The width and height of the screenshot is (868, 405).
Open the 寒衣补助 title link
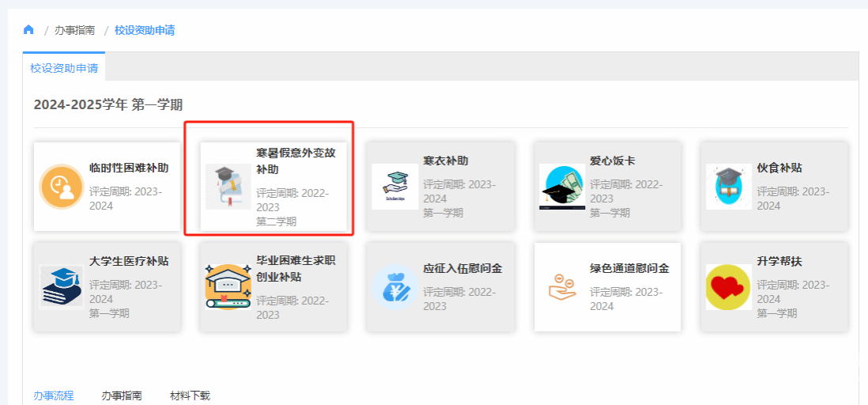click(x=446, y=161)
